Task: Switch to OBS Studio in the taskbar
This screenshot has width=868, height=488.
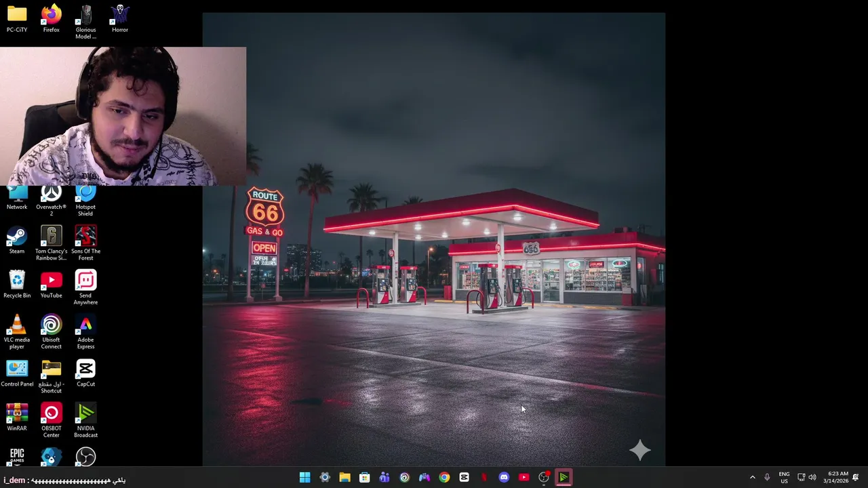Action: (x=543, y=477)
